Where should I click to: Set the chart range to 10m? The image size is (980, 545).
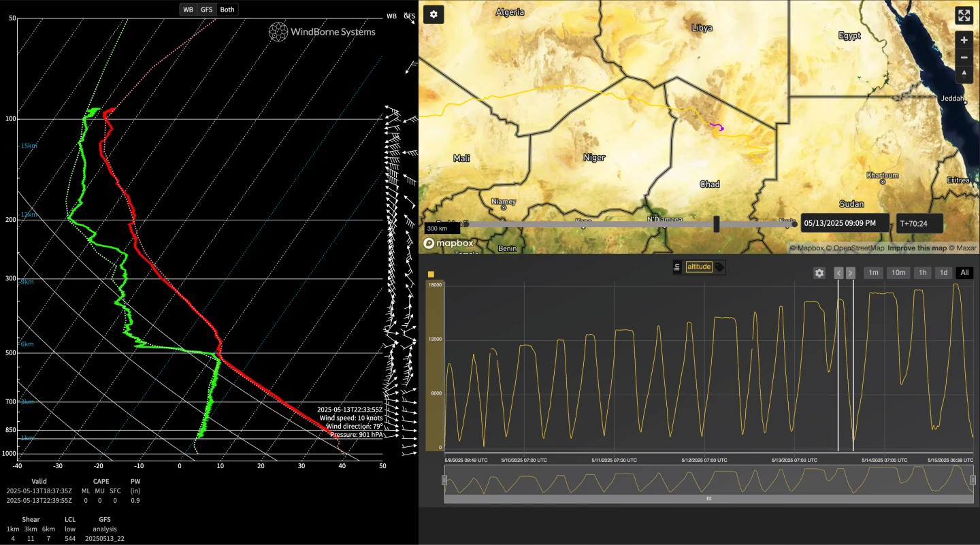click(x=898, y=273)
